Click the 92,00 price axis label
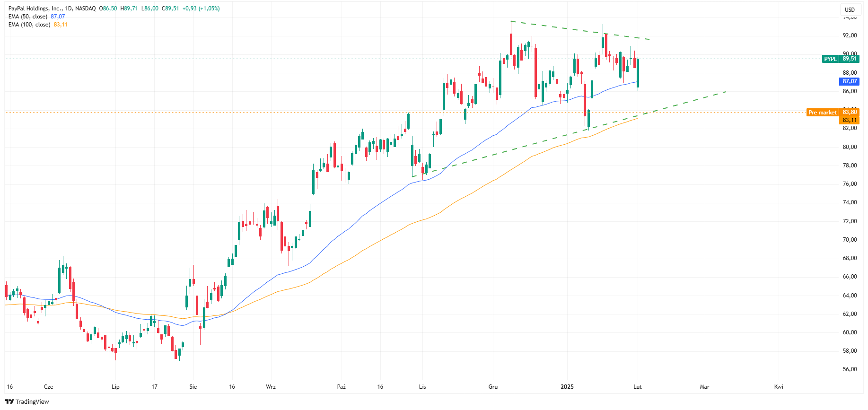This screenshot has height=410, width=868. (x=850, y=35)
